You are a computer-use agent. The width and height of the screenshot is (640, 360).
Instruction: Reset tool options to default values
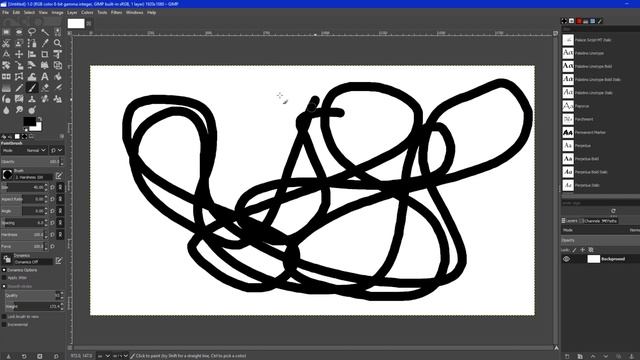tap(56, 356)
